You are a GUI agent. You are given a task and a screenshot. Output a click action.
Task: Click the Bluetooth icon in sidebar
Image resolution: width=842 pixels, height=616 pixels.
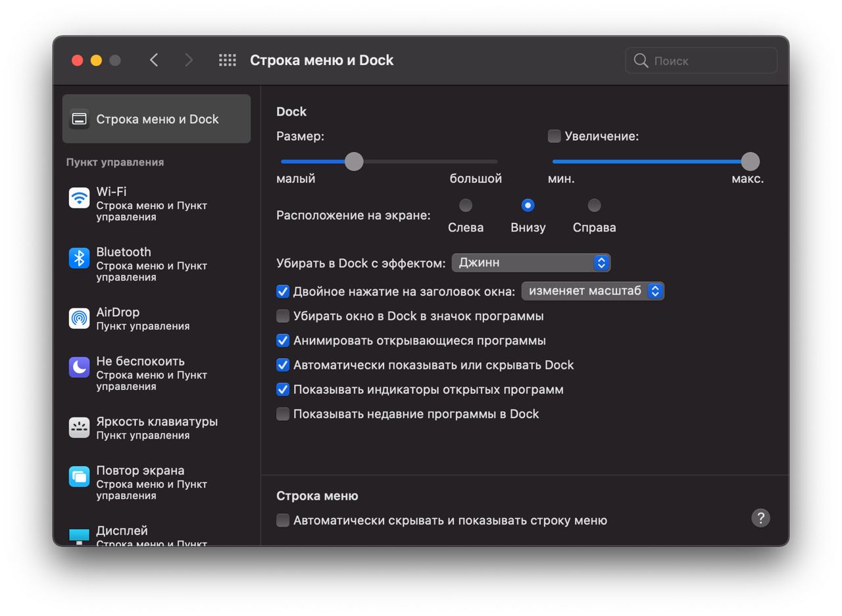pos(79,258)
